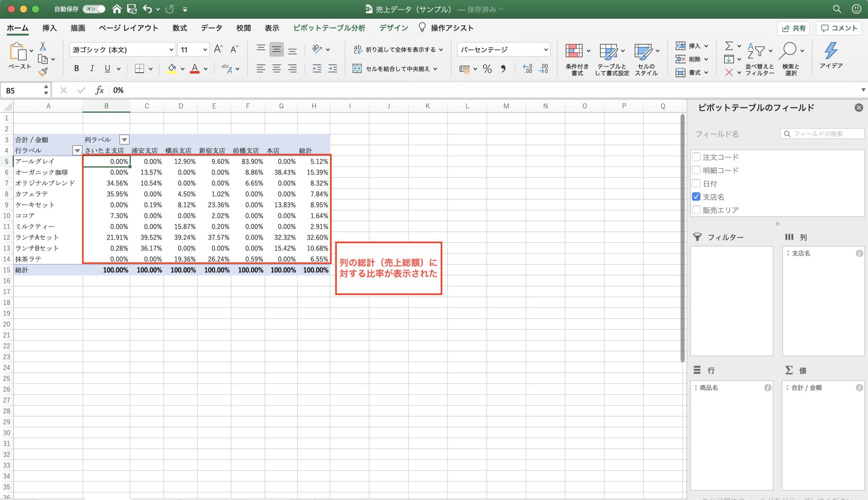This screenshot has width=868, height=500.
Task: Expand Merge and Center (セルを結合して中央揃え) dropdown
Action: (x=435, y=69)
